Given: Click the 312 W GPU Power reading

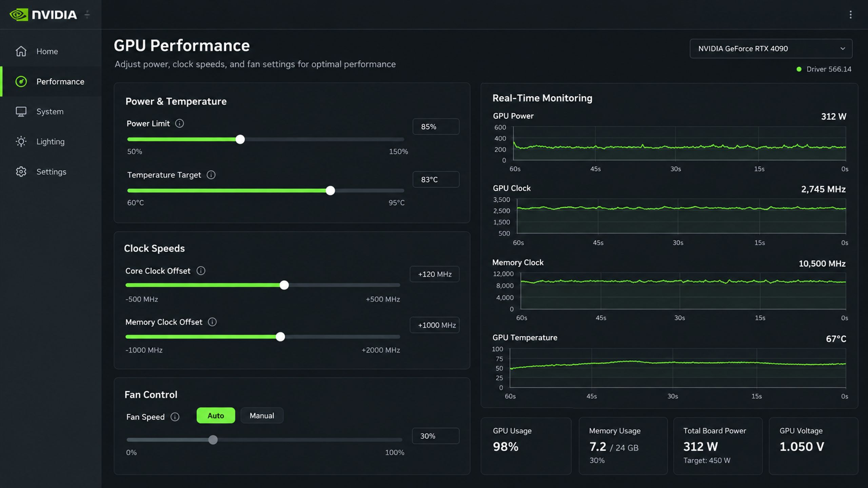Looking at the screenshot, I should (833, 117).
